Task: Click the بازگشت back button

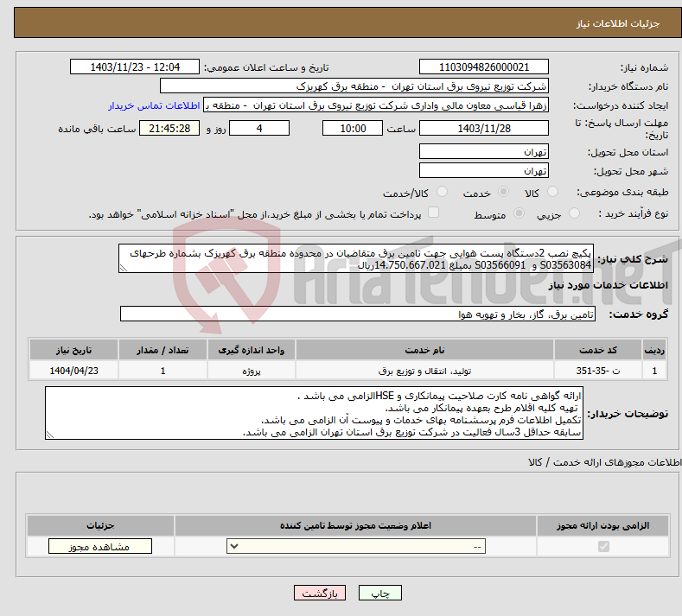Action: pyautogui.click(x=320, y=593)
